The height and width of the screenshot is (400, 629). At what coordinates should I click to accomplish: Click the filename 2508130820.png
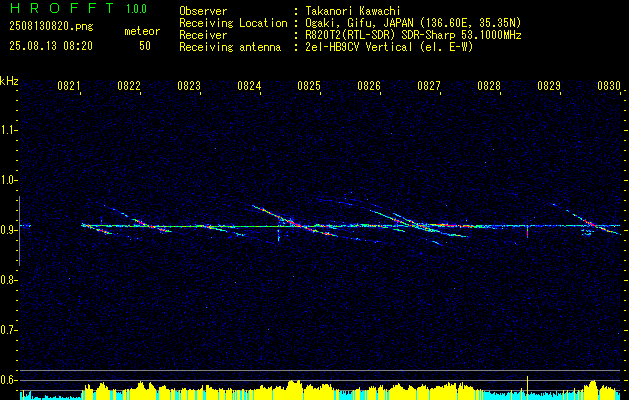pyautogui.click(x=51, y=27)
